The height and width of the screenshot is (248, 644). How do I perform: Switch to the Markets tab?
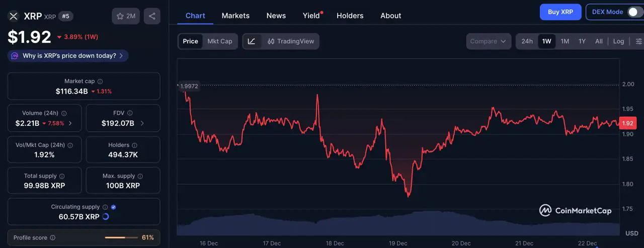(235, 16)
